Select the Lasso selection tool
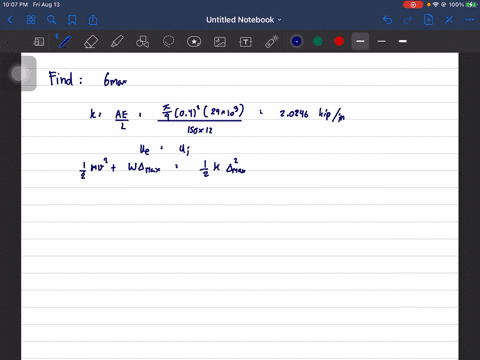 pyautogui.click(x=168, y=42)
